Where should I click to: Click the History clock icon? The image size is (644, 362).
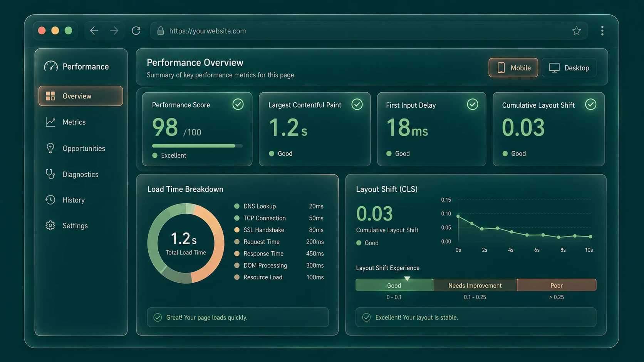pos(50,200)
